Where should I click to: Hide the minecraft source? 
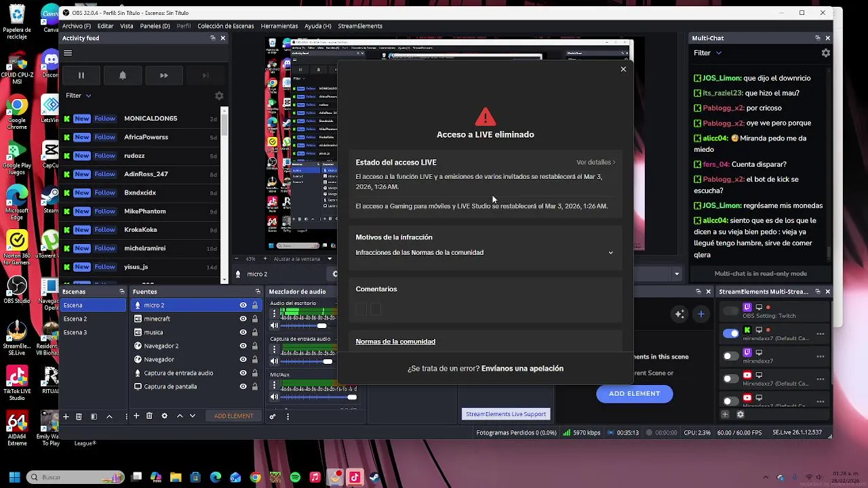[x=243, y=319]
